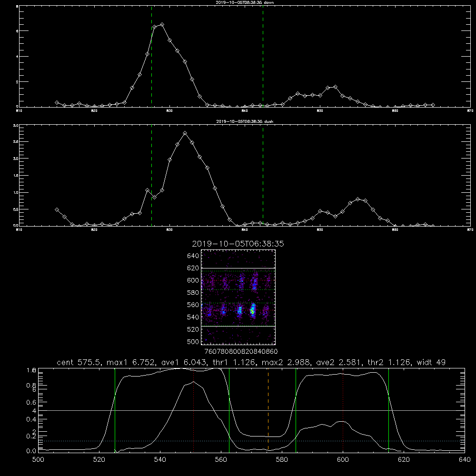Click the second green dashed line in dawn plot
The width and height of the screenshot is (476, 476).
[x=263, y=57]
